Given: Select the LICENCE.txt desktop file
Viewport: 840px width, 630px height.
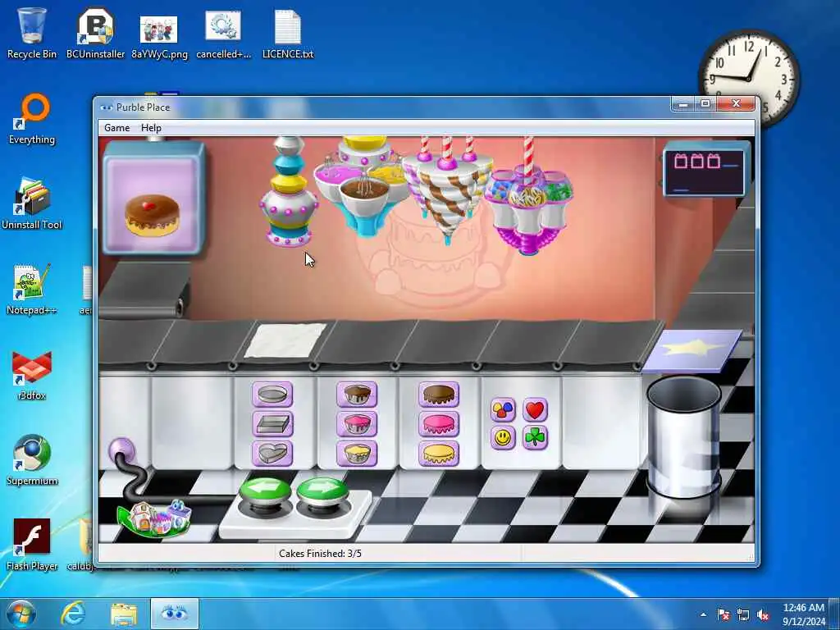Looking at the screenshot, I should pos(288,34).
